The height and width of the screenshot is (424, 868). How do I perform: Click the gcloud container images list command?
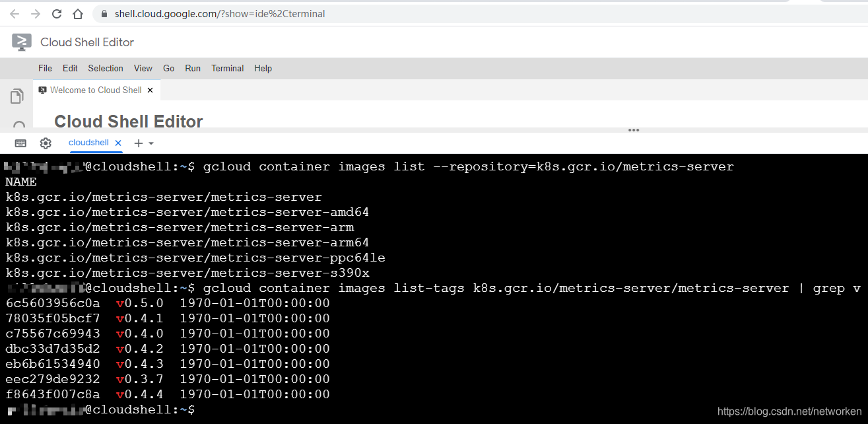[x=469, y=166]
